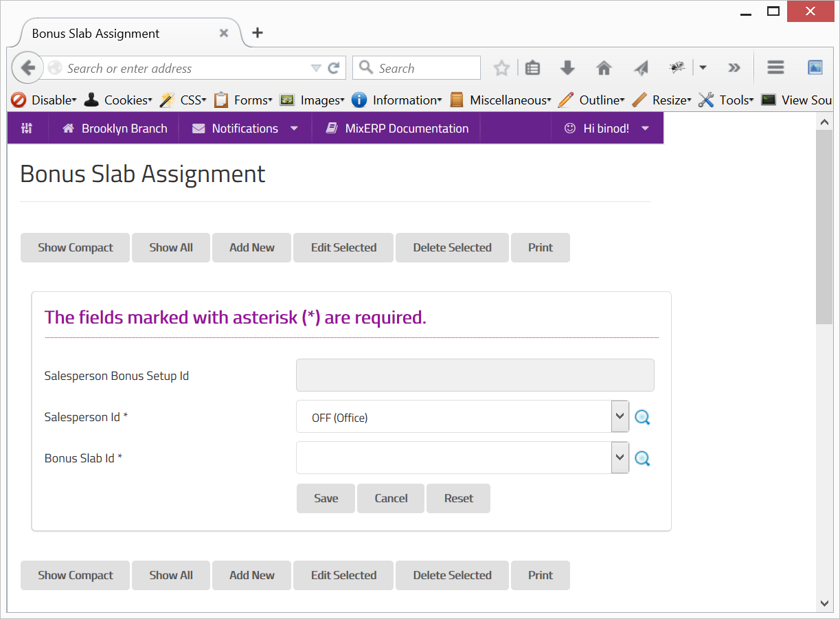Open the Information developer toolbar menu

(397, 100)
